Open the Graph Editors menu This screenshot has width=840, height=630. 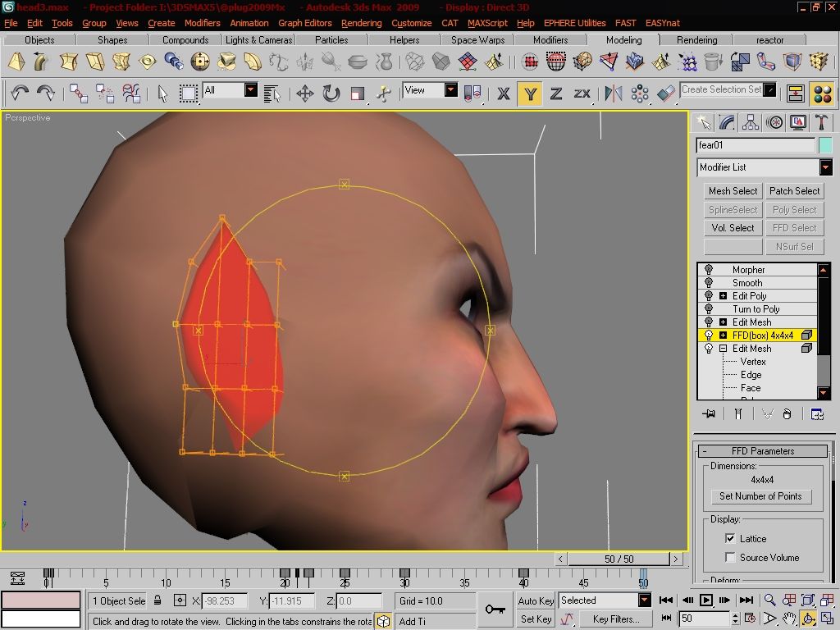click(305, 23)
